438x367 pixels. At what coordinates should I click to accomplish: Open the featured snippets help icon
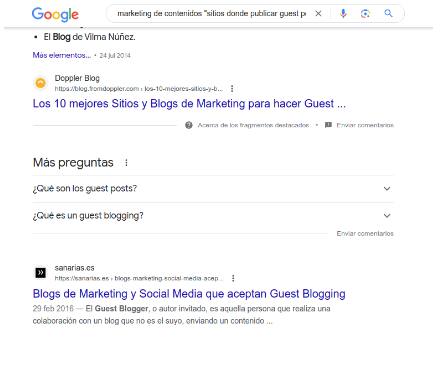coord(189,125)
